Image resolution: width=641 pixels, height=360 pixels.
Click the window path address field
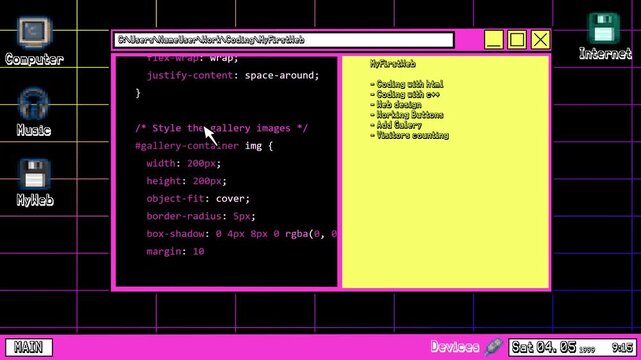[x=284, y=40]
